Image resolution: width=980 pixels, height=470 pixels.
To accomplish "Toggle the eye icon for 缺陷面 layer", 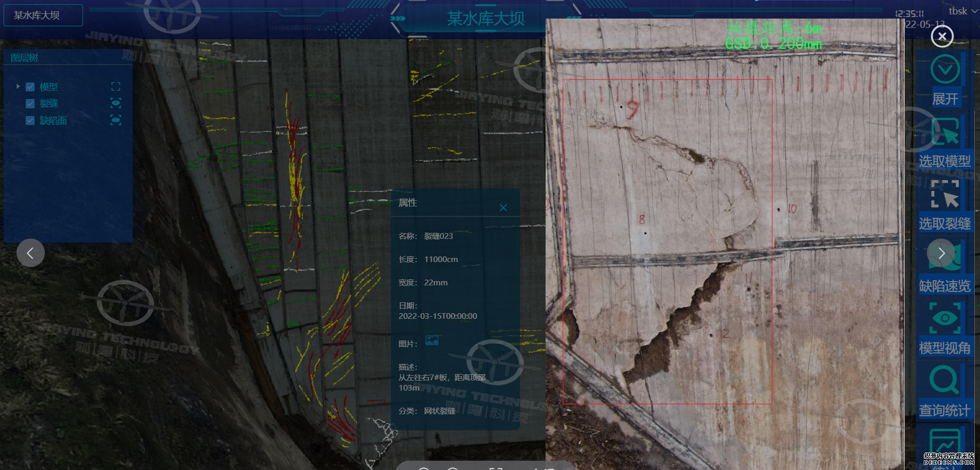I will pos(116,120).
